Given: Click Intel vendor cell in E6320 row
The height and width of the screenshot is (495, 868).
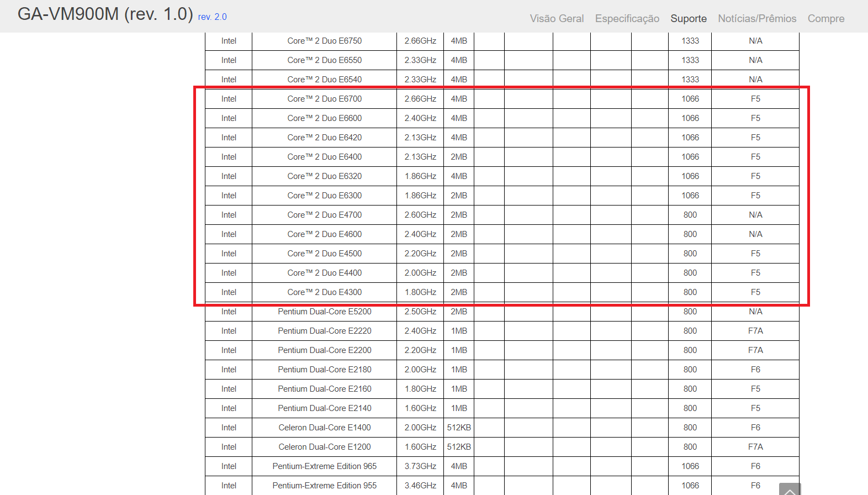Looking at the screenshot, I should 229,176.
